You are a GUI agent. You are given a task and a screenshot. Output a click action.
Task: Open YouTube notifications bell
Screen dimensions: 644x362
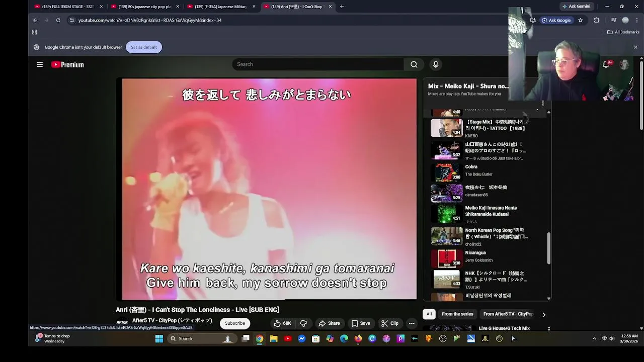point(607,64)
